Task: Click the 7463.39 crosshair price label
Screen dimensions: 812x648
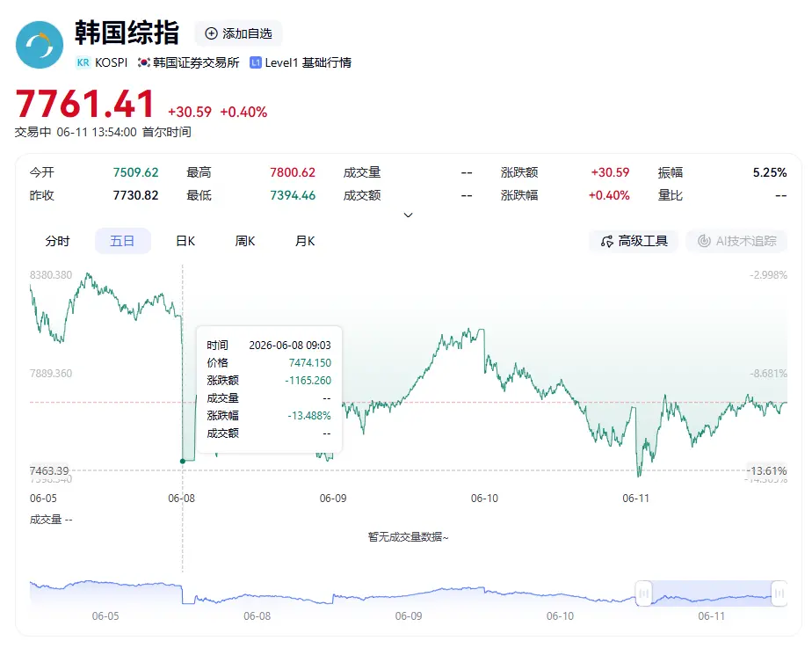Action: (49, 471)
